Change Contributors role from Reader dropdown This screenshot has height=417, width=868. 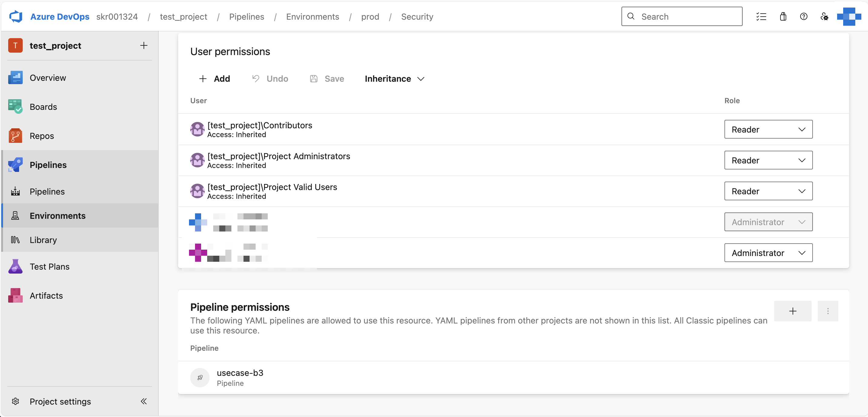coord(768,129)
